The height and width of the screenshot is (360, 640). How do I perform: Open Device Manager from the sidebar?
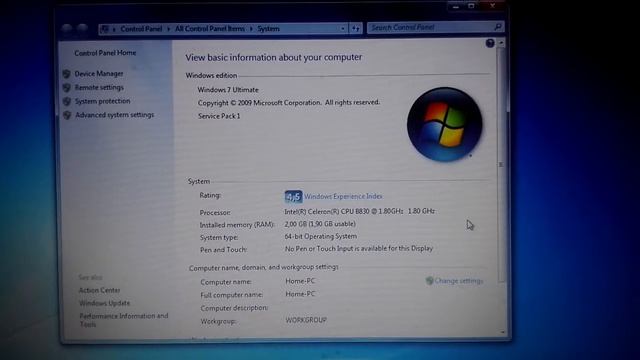(x=99, y=74)
